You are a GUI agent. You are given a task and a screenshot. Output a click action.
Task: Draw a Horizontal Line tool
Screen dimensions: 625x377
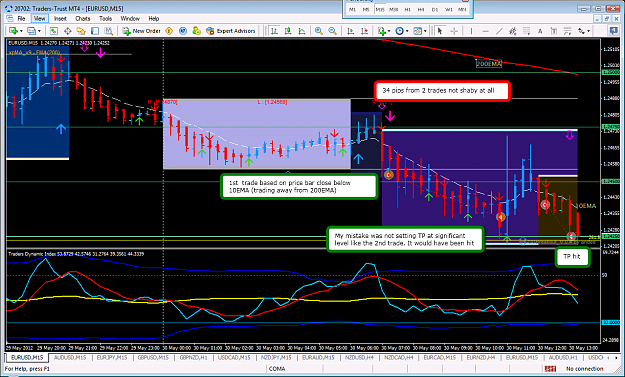[x=485, y=31]
